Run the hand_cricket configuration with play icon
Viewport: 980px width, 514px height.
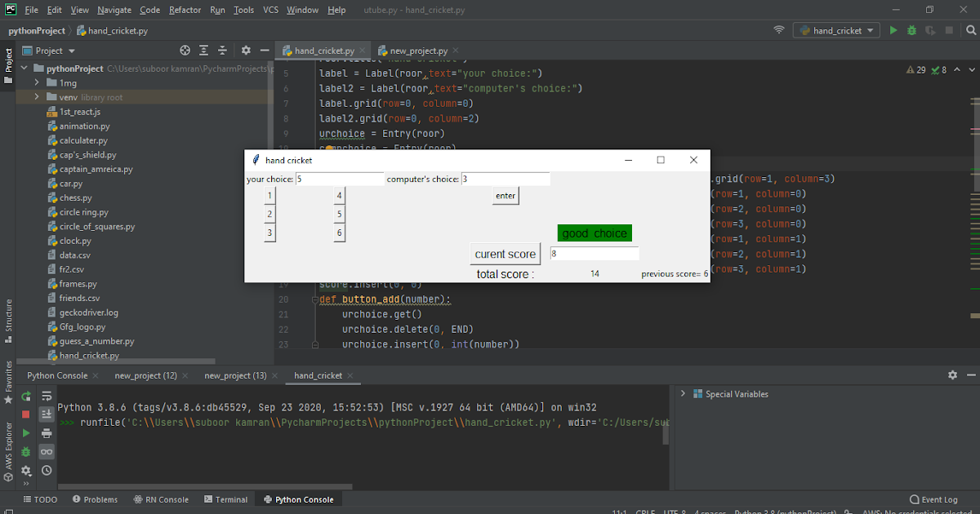click(x=893, y=29)
